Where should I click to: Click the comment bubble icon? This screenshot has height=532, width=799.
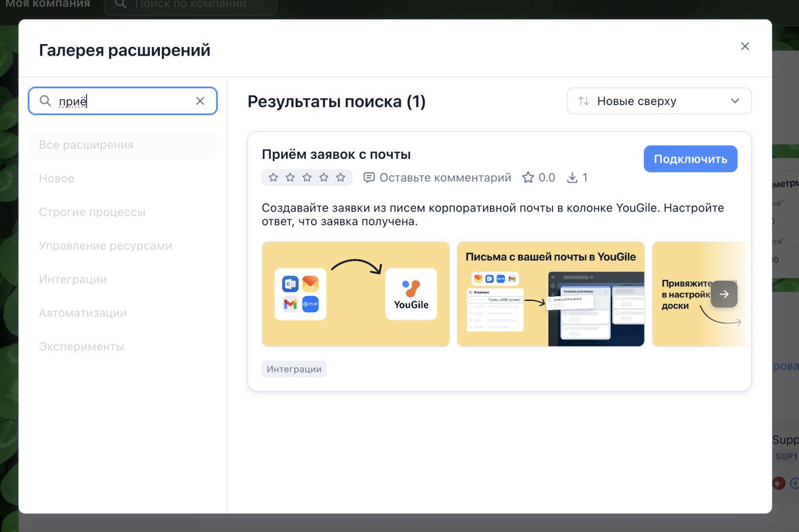click(369, 177)
